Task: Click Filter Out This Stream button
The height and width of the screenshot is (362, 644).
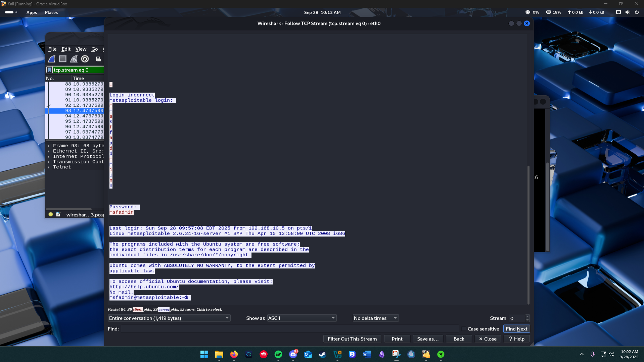Action: pos(352,339)
